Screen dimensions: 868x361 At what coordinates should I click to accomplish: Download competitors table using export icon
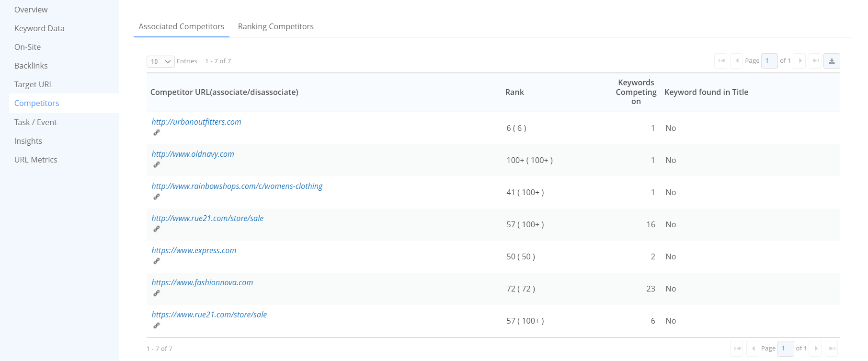pos(832,61)
